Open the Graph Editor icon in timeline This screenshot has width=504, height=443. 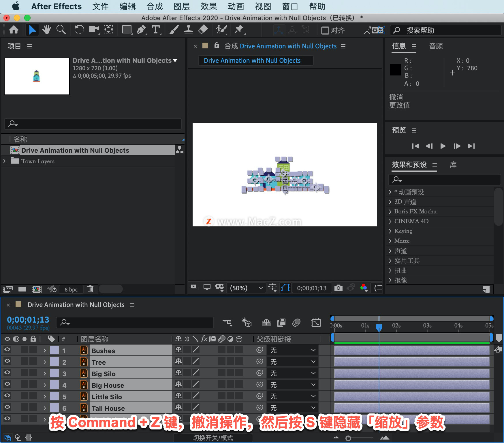coord(316,322)
